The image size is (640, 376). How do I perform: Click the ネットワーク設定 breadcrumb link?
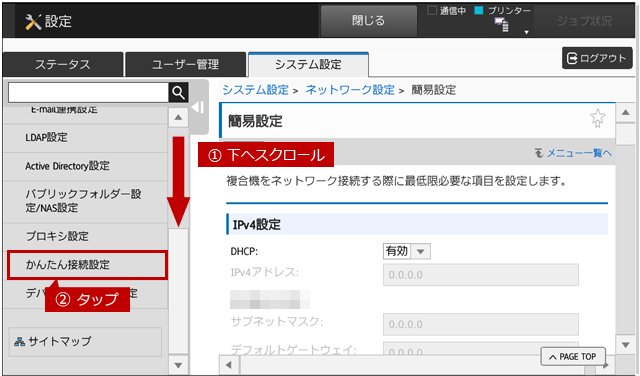pos(350,90)
